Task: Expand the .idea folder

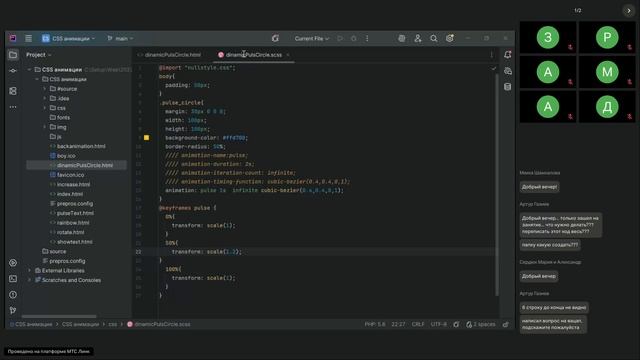Action: [x=44, y=98]
